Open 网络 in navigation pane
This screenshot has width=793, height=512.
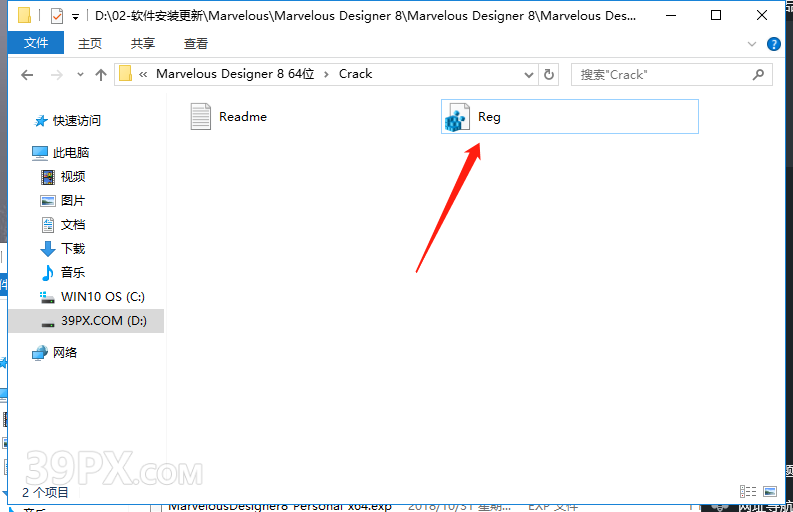(65, 352)
